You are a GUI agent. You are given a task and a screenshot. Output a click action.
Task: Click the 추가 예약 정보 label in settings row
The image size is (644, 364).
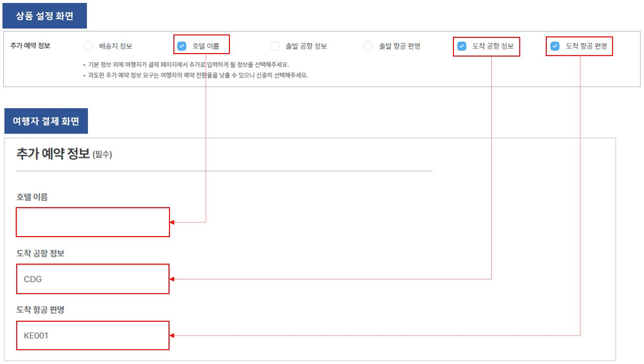point(30,46)
